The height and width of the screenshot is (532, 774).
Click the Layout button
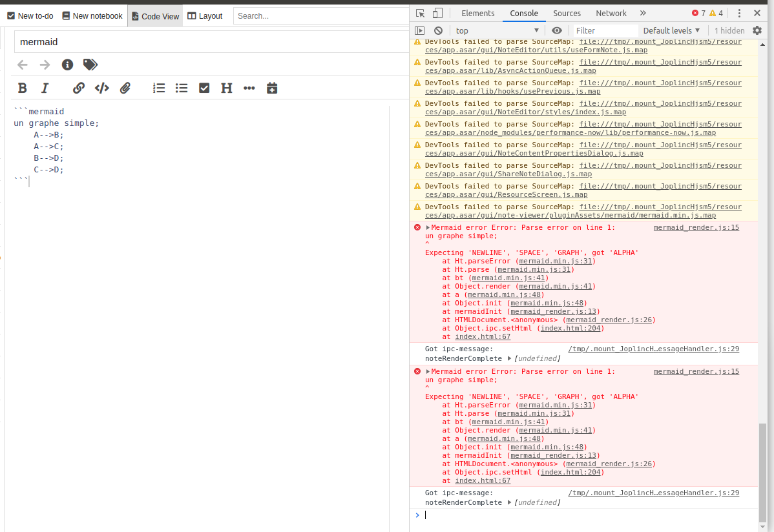(205, 15)
